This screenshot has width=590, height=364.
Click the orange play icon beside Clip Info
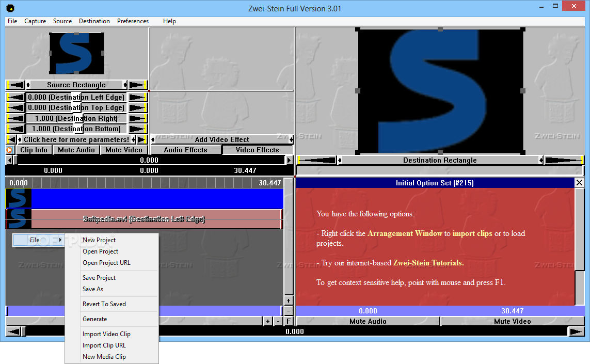pyautogui.click(x=10, y=150)
